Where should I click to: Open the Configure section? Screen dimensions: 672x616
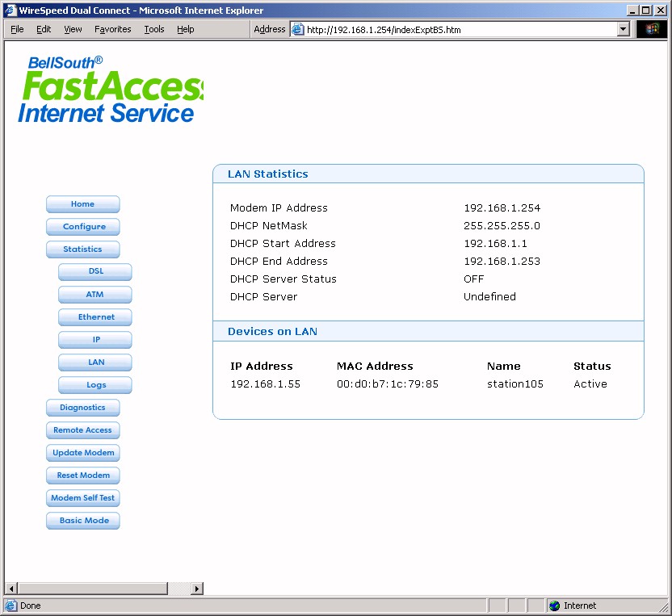coord(82,227)
